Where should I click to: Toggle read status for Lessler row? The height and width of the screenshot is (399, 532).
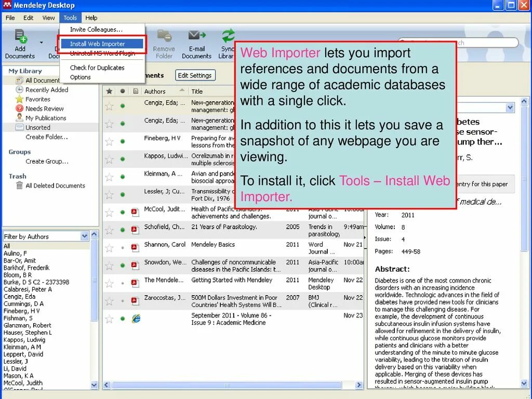(123, 194)
